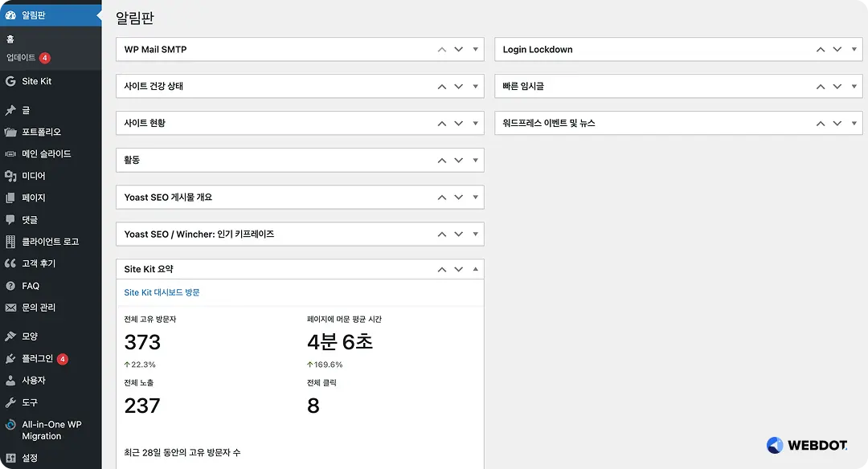Click the Site Kit 대시보드 방문 link
868x469 pixels.
tap(163, 293)
